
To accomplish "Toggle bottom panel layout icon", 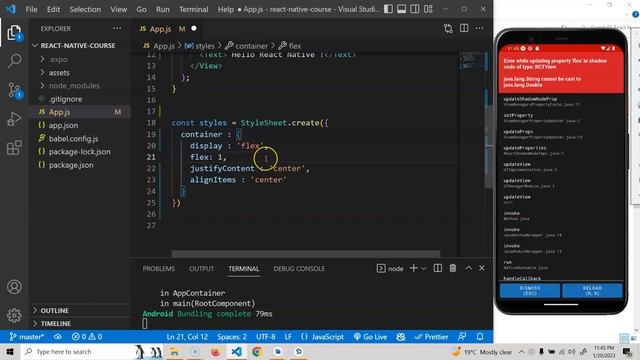I will point(401,9).
